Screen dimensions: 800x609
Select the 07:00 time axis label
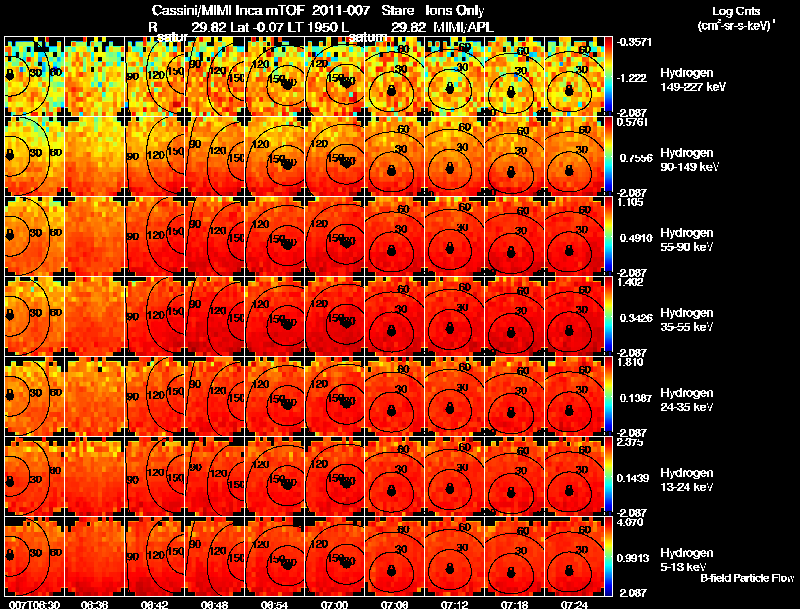pos(334,604)
